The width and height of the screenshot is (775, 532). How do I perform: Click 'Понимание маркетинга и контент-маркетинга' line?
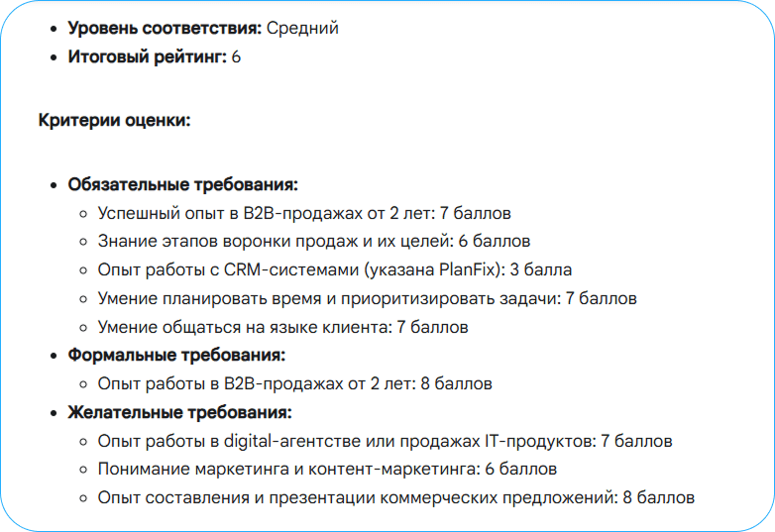[x=327, y=469]
